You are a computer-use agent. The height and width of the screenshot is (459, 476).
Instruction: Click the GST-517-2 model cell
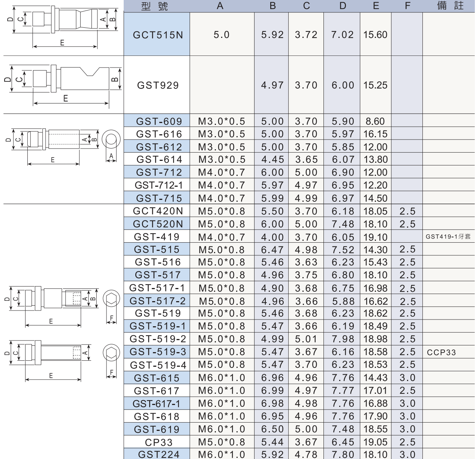(x=157, y=301)
